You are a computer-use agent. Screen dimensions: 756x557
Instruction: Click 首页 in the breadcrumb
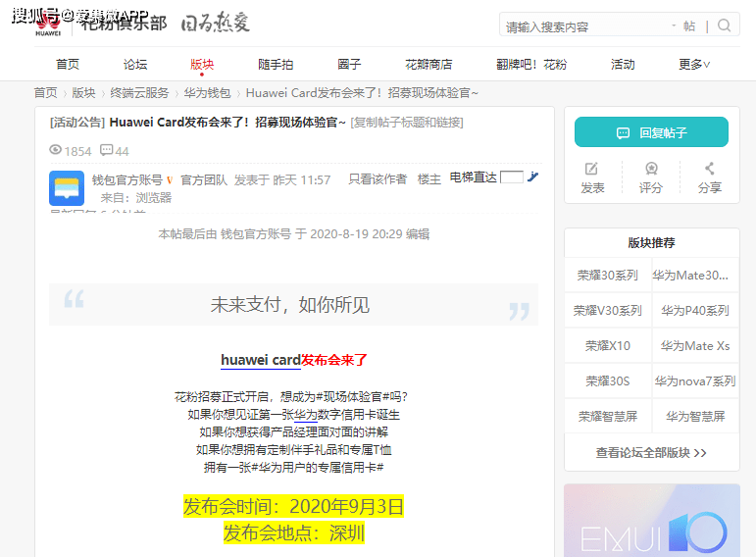pos(45,92)
